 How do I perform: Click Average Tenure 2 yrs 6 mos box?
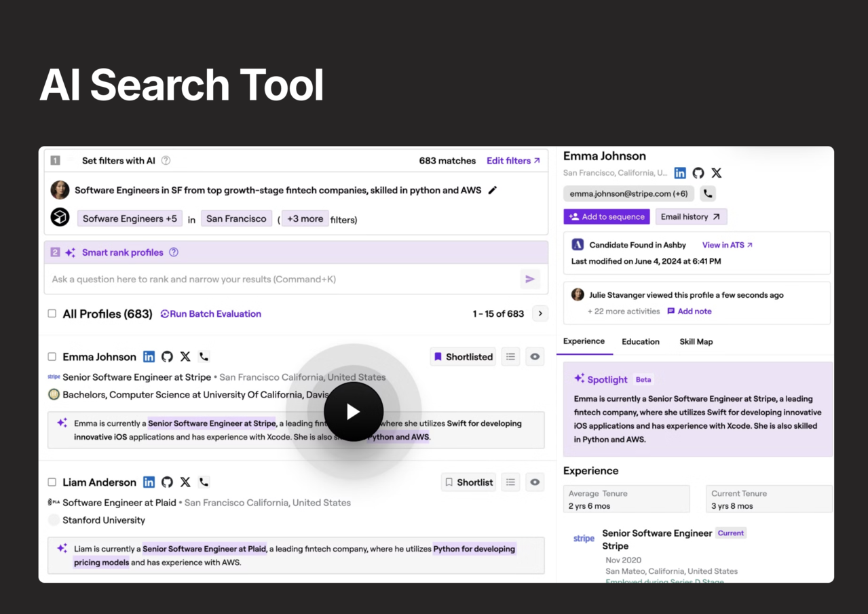coord(626,499)
